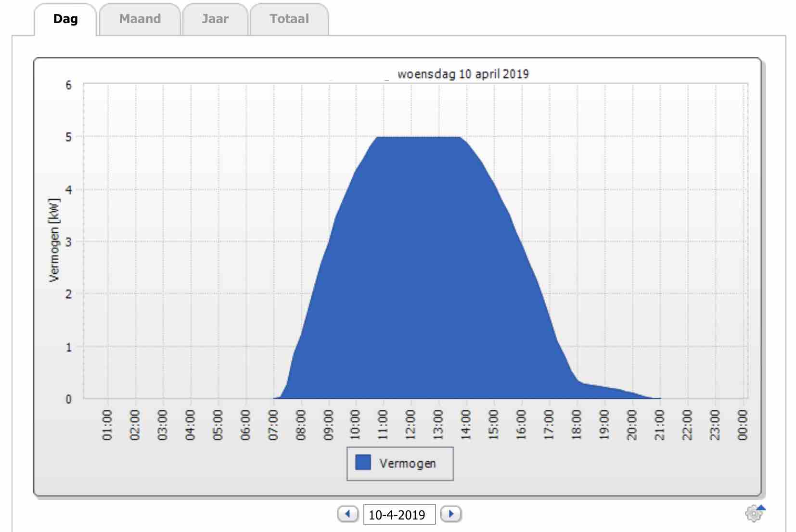796x532 pixels.
Task: Click the active Dag tab
Action: tap(65, 19)
